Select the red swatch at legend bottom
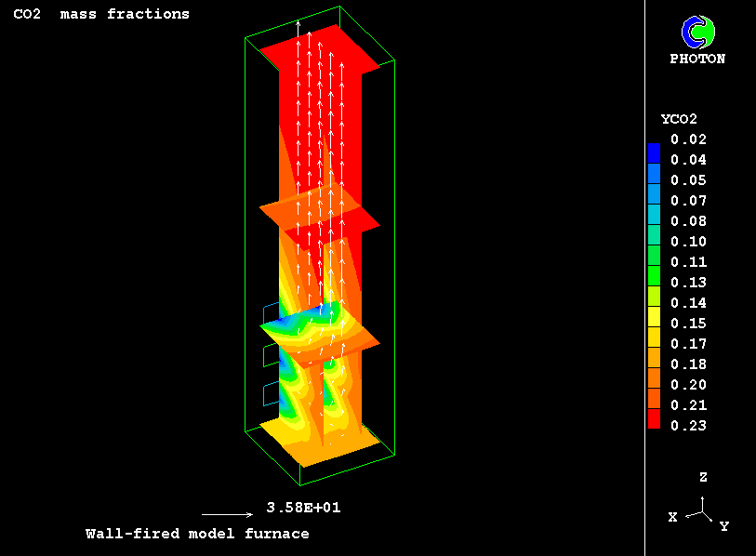This screenshot has width=756, height=556. (x=654, y=424)
